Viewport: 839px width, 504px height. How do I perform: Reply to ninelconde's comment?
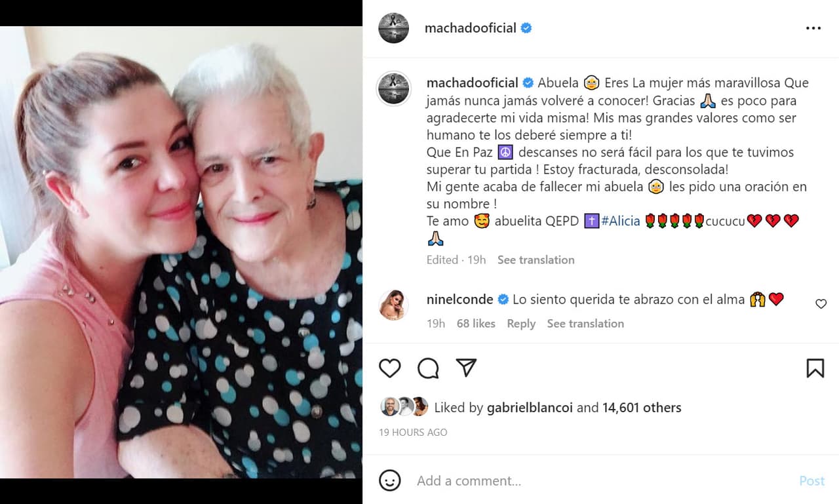click(x=520, y=323)
